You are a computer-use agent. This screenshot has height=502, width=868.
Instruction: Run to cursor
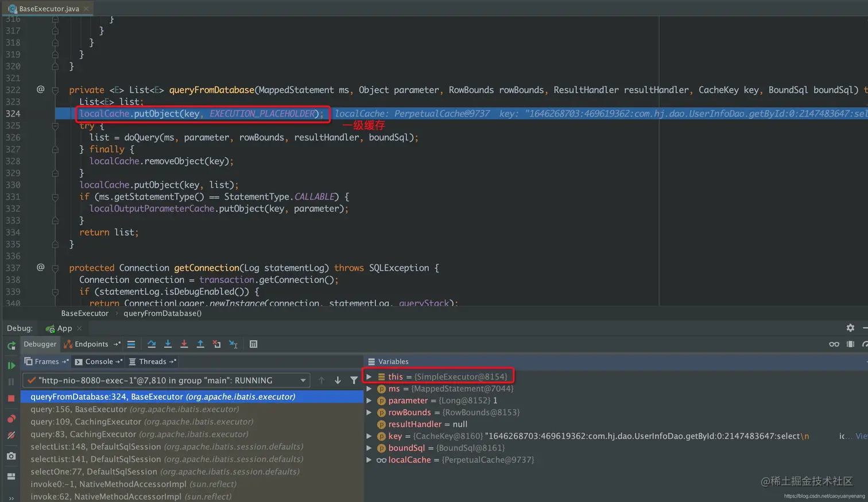click(x=233, y=344)
